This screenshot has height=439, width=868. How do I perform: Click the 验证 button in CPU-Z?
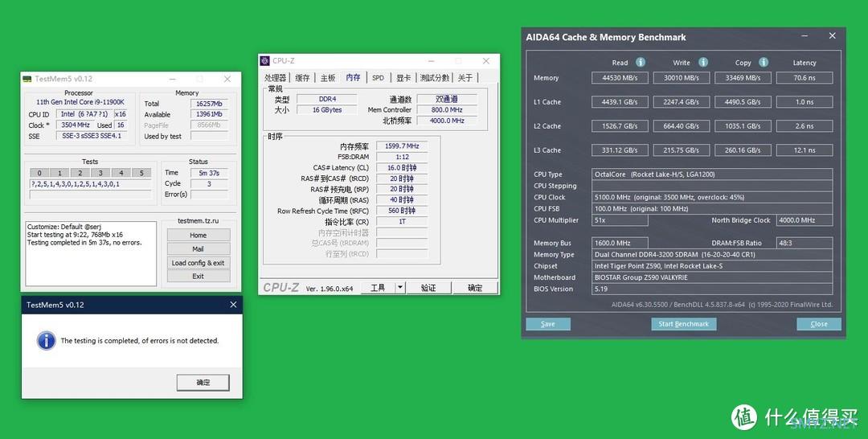coord(428,288)
